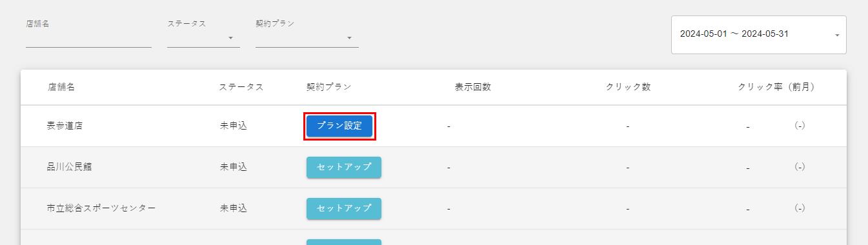Screen dimensions: 868x245
Task: Click the ステータス dropdown arrow icon
Action: tap(231, 38)
